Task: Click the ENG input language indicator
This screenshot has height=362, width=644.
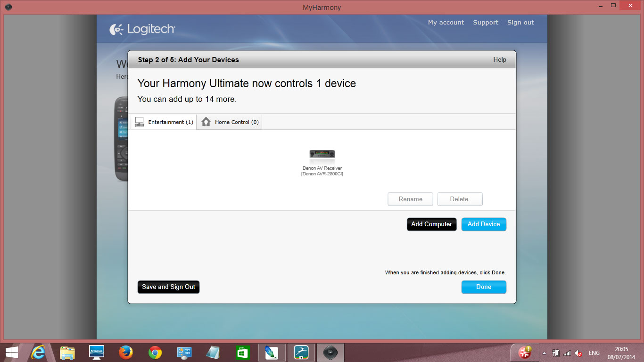Action: coord(594,353)
